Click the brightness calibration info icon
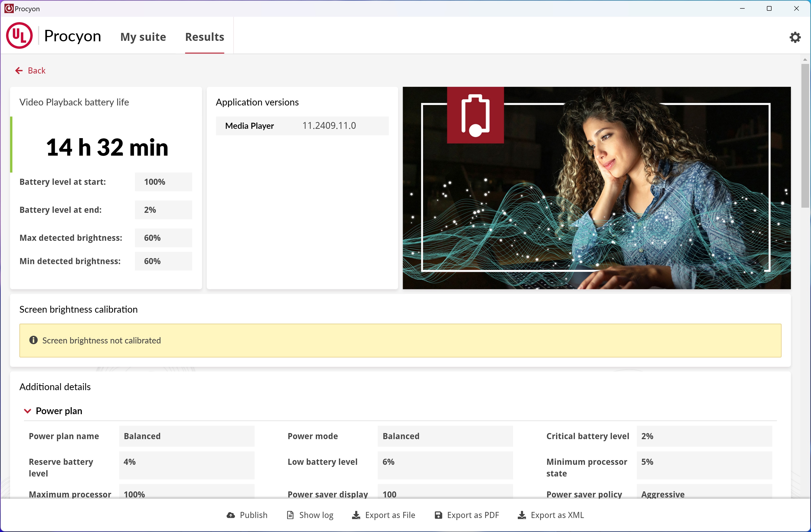The width and height of the screenshot is (811, 532). click(x=33, y=340)
